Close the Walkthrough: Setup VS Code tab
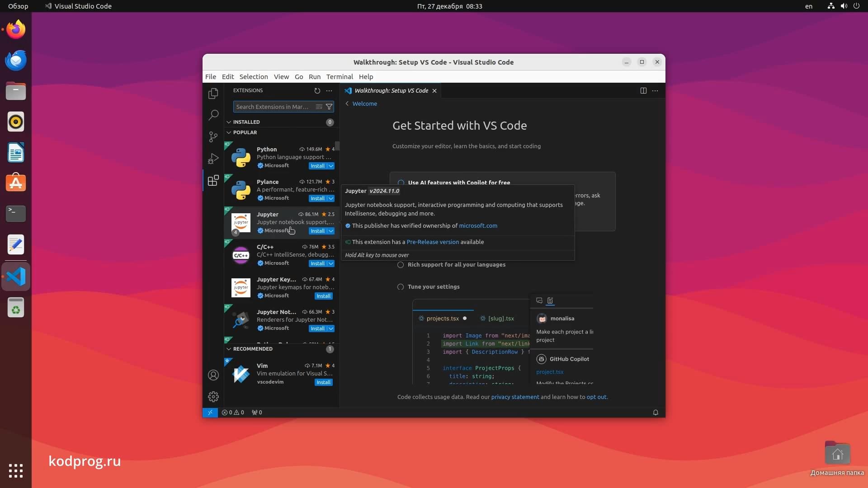Screen dimensions: 868x488 434,91
